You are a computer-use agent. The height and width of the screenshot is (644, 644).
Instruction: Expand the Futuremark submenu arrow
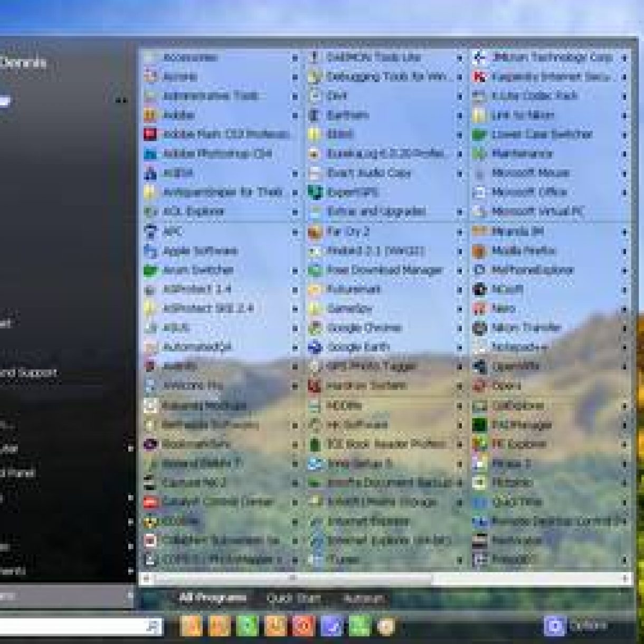click(x=459, y=289)
